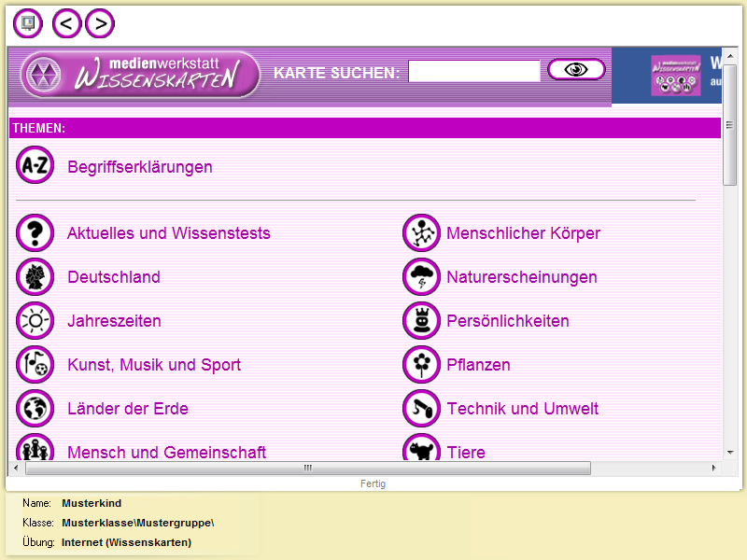
Task: Select the human body figure icon
Action: click(421, 233)
